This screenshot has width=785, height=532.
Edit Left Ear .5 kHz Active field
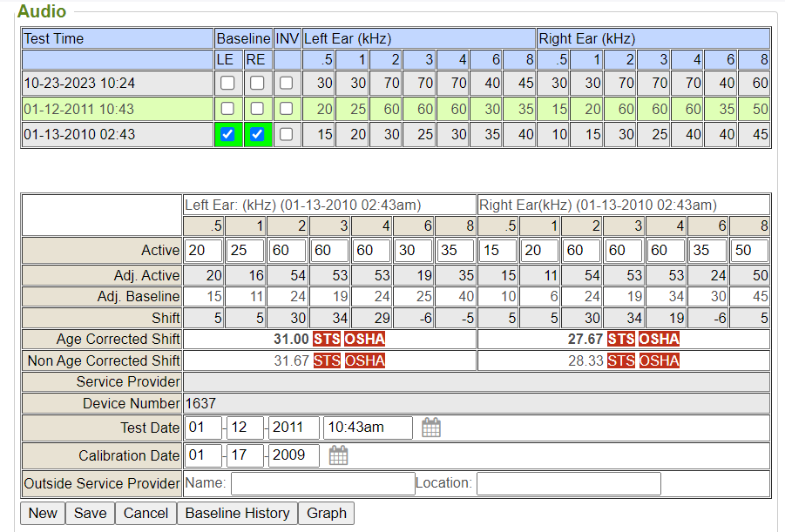tap(203, 251)
